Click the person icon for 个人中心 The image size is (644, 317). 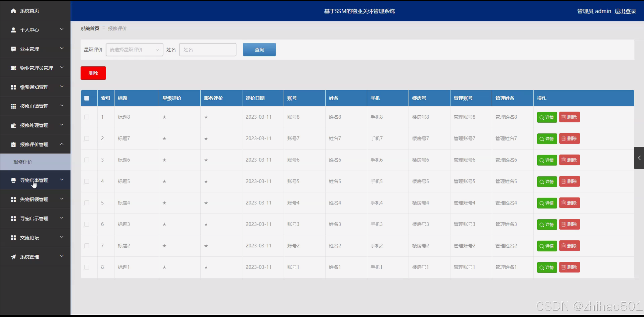pos(13,30)
